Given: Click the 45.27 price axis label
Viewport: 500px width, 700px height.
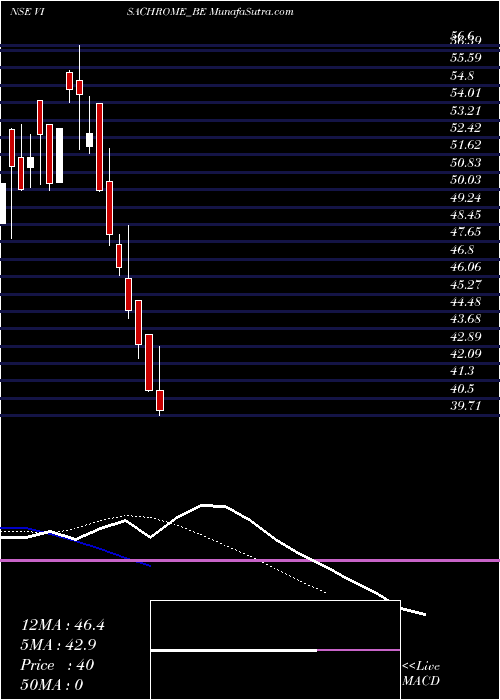Looking at the screenshot, I should [x=465, y=284].
